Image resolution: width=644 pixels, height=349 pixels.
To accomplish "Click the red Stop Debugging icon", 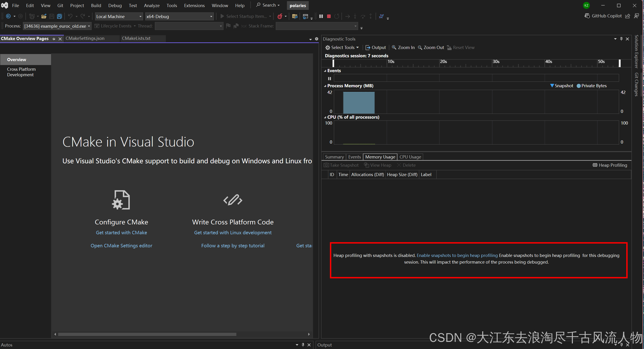I will pos(329,16).
